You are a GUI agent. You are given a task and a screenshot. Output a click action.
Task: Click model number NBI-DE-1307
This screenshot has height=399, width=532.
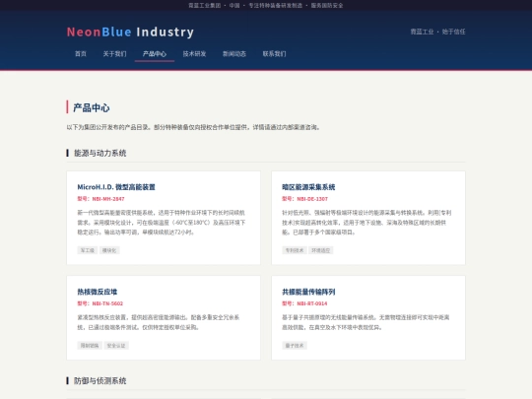[312, 199]
